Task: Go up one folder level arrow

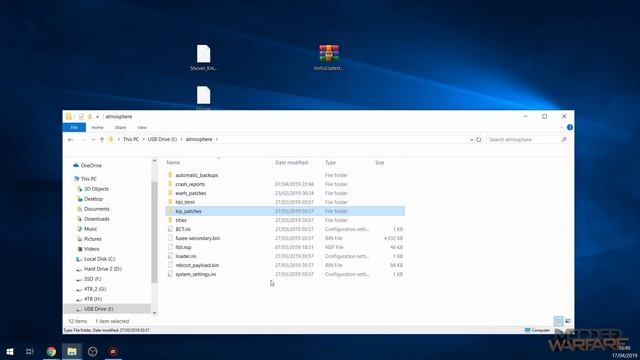Action: [x=102, y=140]
